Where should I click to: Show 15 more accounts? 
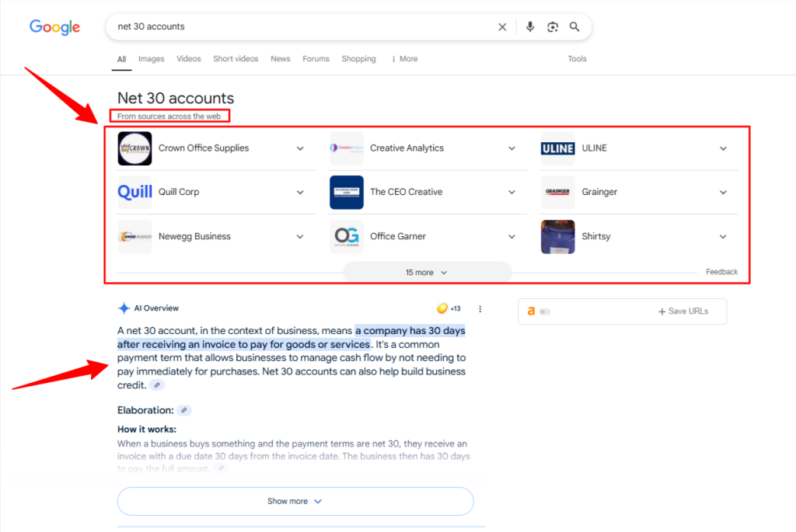pyautogui.click(x=427, y=273)
